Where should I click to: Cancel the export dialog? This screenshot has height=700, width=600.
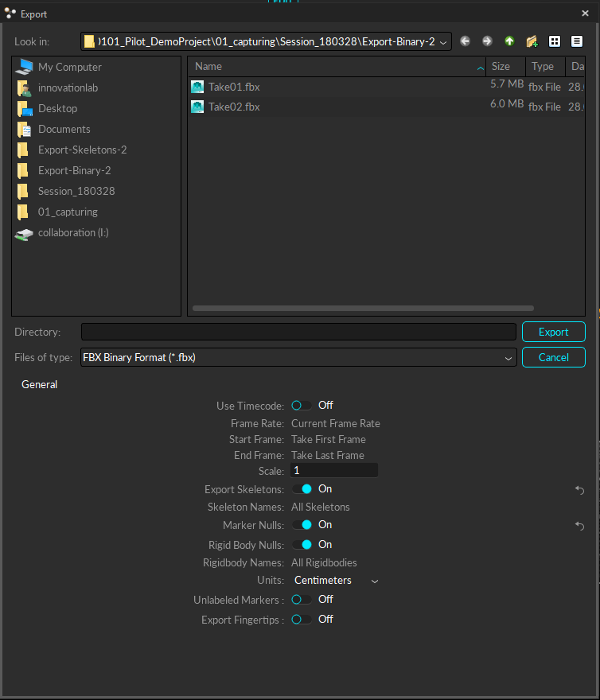click(553, 358)
